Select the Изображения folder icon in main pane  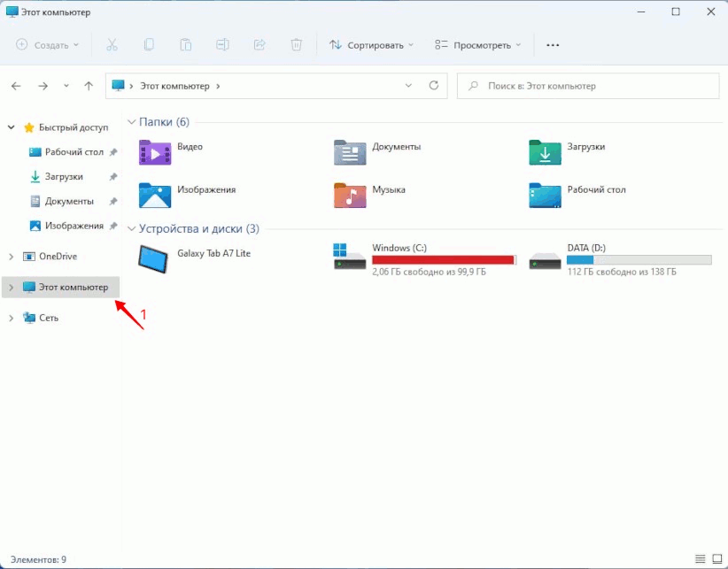[155, 196]
